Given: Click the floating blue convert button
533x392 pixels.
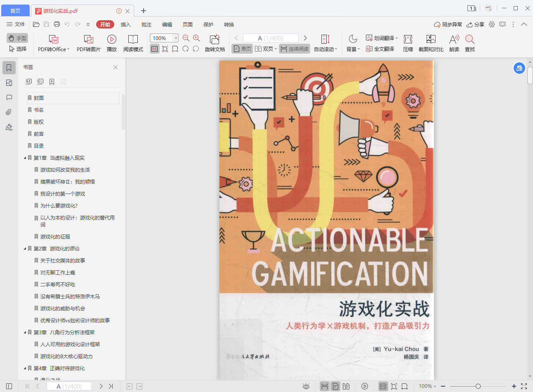Looking at the screenshot, I should click(x=519, y=68).
